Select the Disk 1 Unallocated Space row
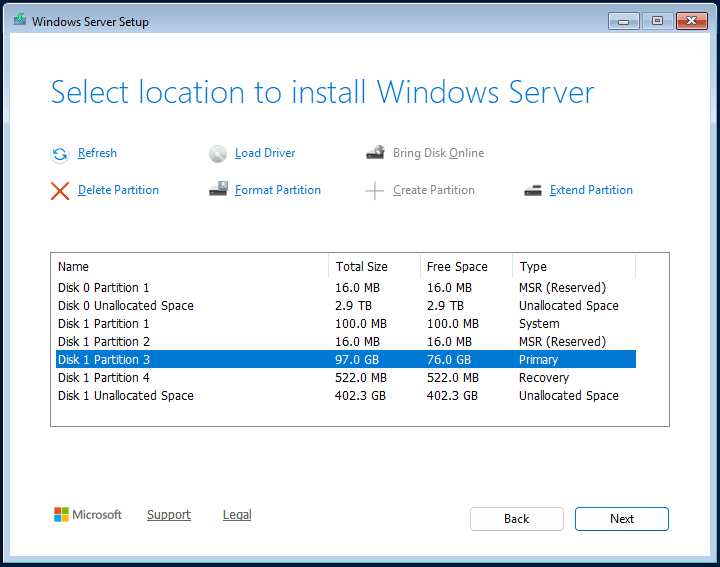The height and width of the screenshot is (567, 720). (346, 395)
